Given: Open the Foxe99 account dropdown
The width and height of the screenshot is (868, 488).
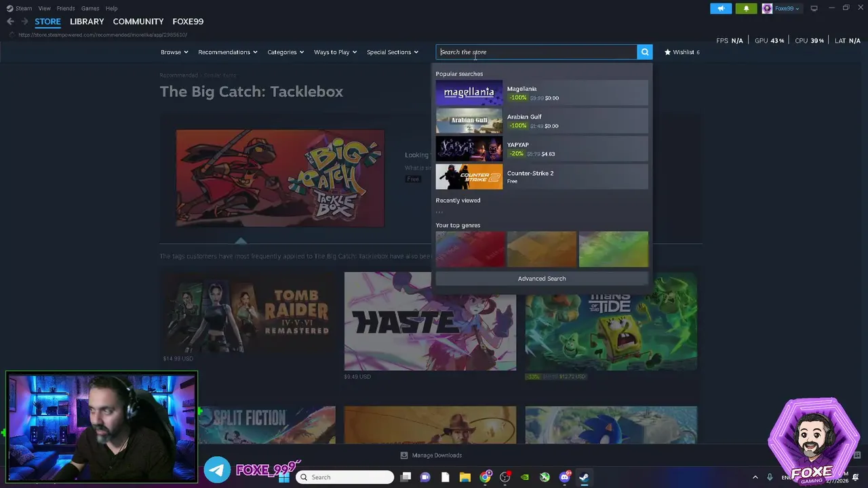Looking at the screenshot, I should [787, 8].
